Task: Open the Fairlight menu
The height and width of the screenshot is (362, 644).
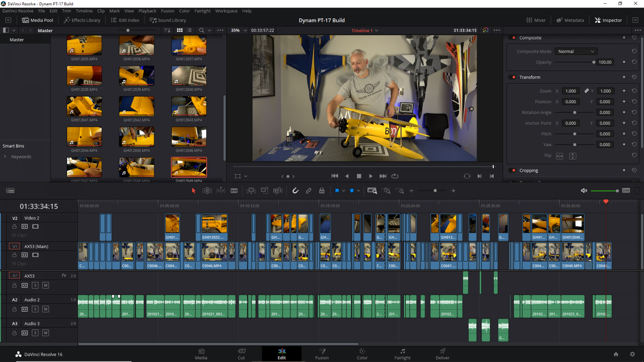Action: 203,11
